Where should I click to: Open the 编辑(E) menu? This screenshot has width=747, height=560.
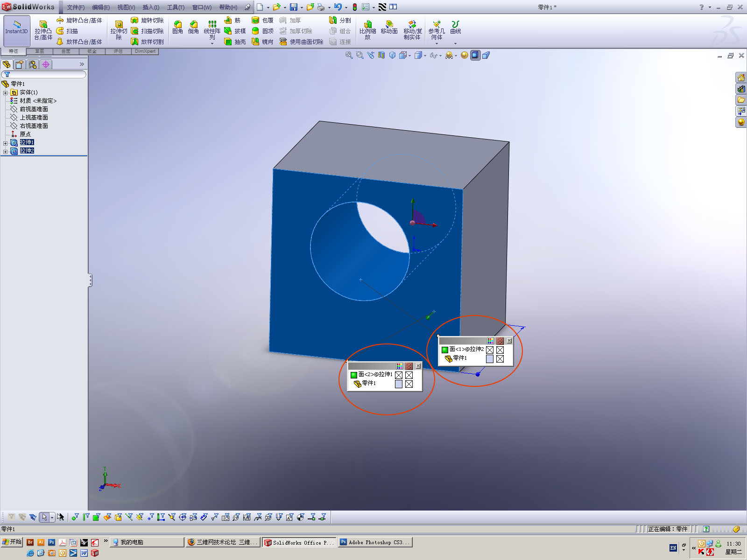pyautogui.click(x=101, y=7)
